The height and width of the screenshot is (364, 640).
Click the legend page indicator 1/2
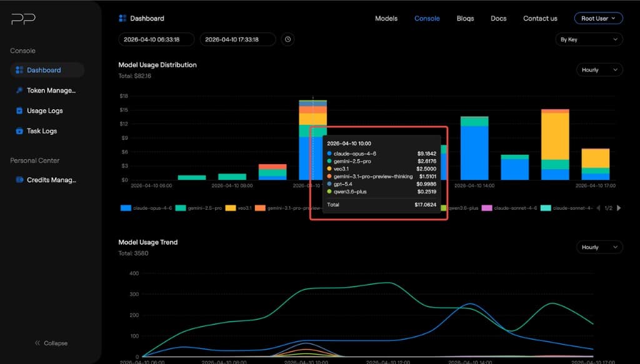click(x=608, y=208)
